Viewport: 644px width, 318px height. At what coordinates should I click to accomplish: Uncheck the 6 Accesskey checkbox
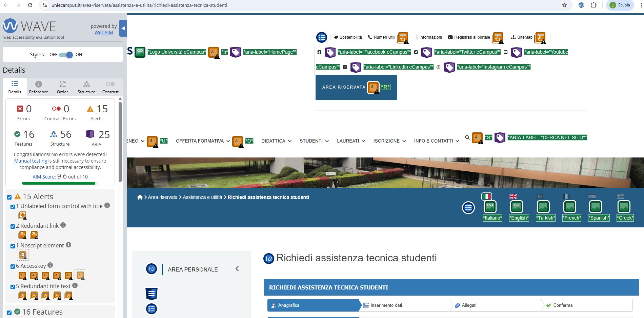[x=13, y=266]
